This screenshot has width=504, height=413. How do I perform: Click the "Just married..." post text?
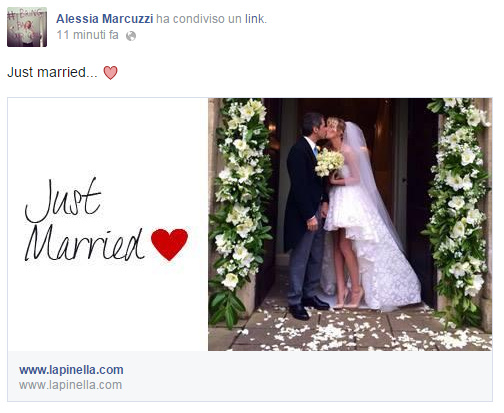pos(52,72)
